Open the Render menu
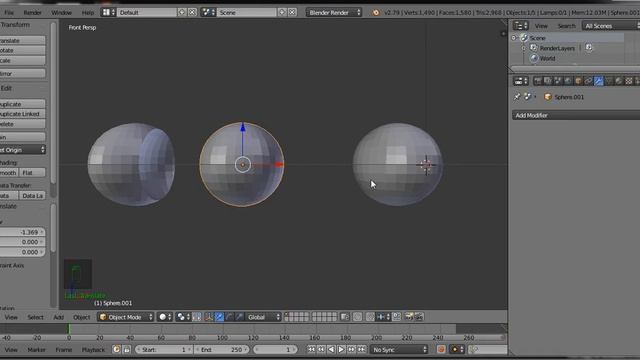 tap(32, 13)
